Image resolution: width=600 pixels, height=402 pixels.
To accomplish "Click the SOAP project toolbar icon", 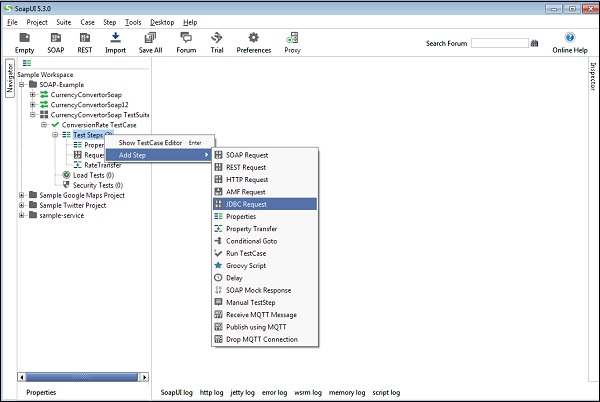I will click(x=54, y=37).
